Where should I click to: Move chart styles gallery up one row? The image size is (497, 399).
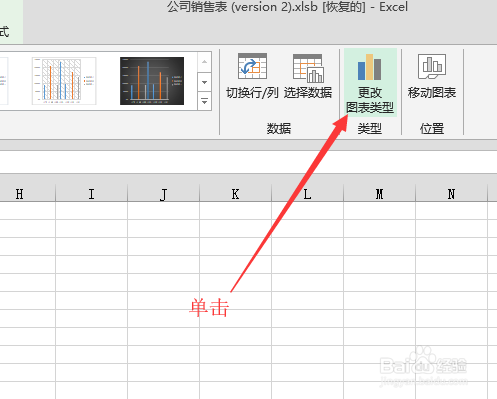point(204,62)
